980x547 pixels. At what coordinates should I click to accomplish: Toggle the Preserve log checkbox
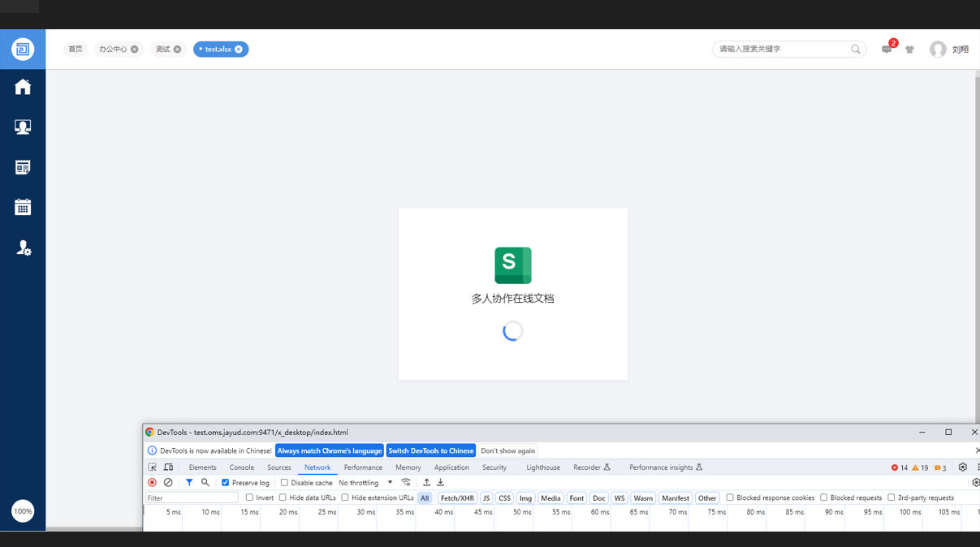[x=226, y=483]
